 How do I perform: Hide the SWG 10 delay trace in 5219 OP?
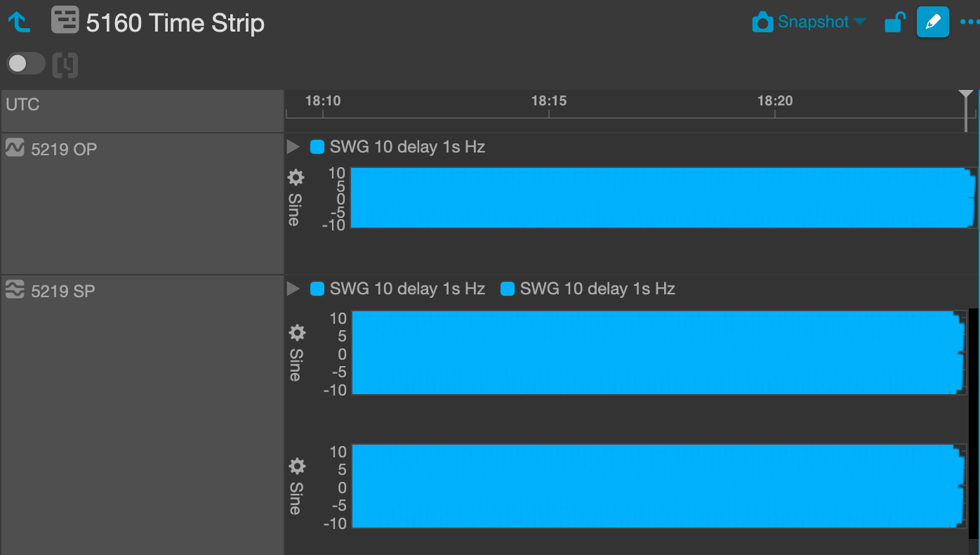pyautogui.click(x=317, y=146)
